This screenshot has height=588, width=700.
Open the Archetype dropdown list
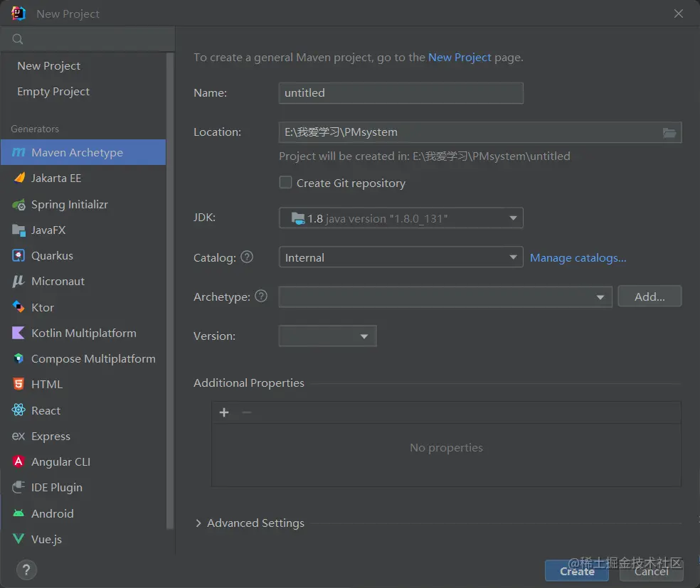coord(601,297)
